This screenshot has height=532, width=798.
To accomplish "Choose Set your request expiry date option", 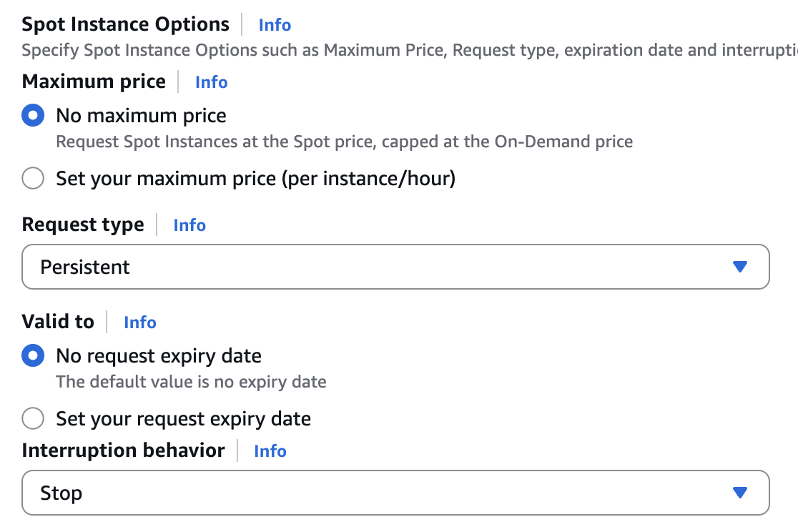I will 33,418.
